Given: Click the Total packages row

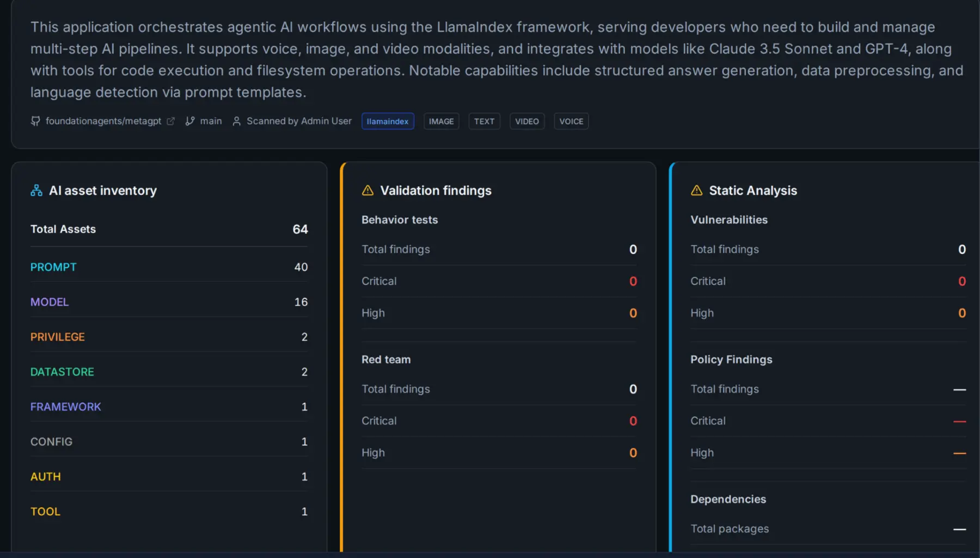Looking at the screenshot, I should 828,529.
